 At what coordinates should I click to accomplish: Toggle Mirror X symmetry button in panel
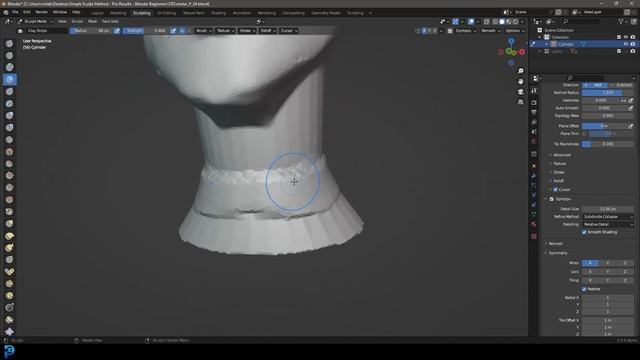590,263
